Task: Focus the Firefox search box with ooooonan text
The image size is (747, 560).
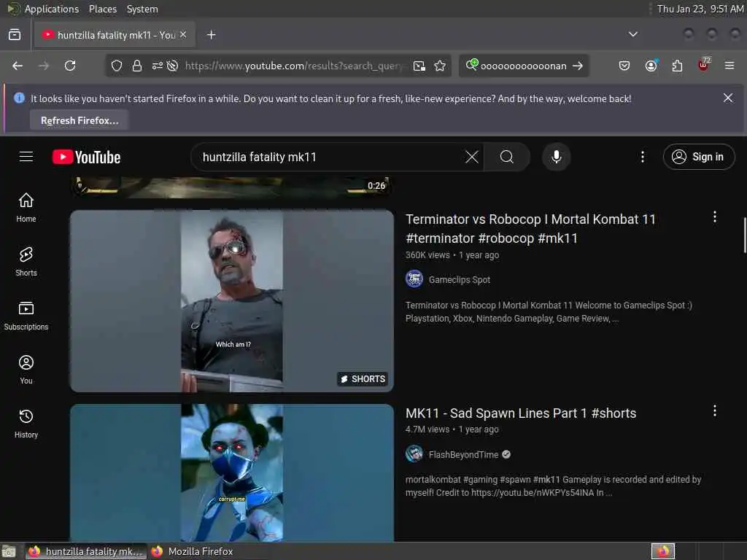Action: coord(523,66)
